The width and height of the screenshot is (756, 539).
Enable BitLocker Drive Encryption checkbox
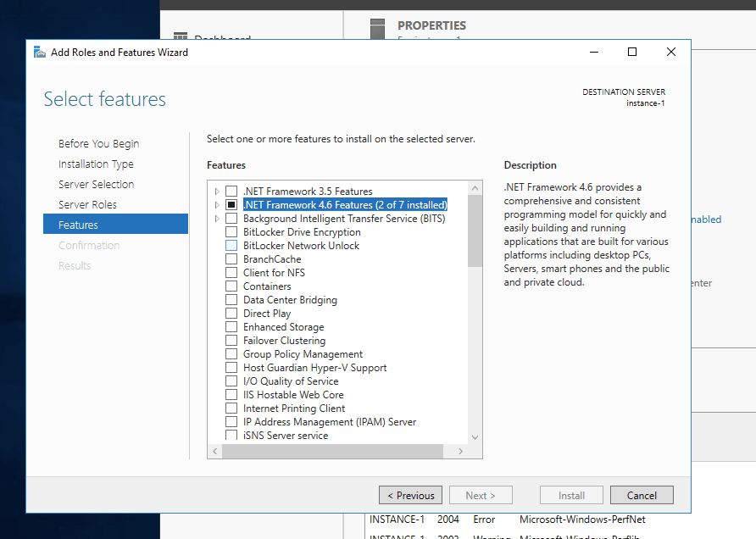point(231,232)
